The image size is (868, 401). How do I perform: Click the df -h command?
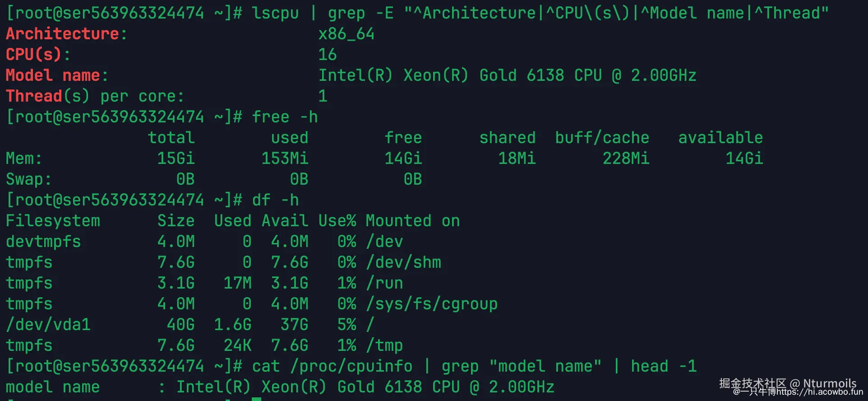pos(275,200)
